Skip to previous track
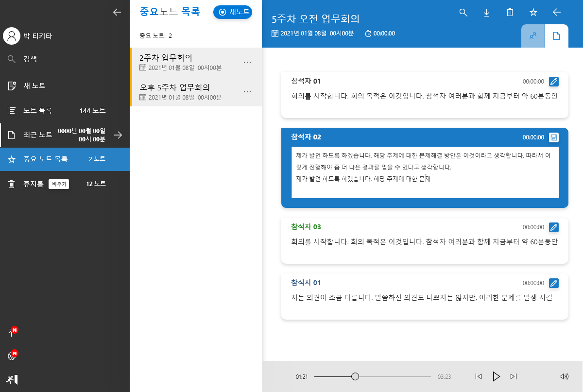 [x=478, y=376]
